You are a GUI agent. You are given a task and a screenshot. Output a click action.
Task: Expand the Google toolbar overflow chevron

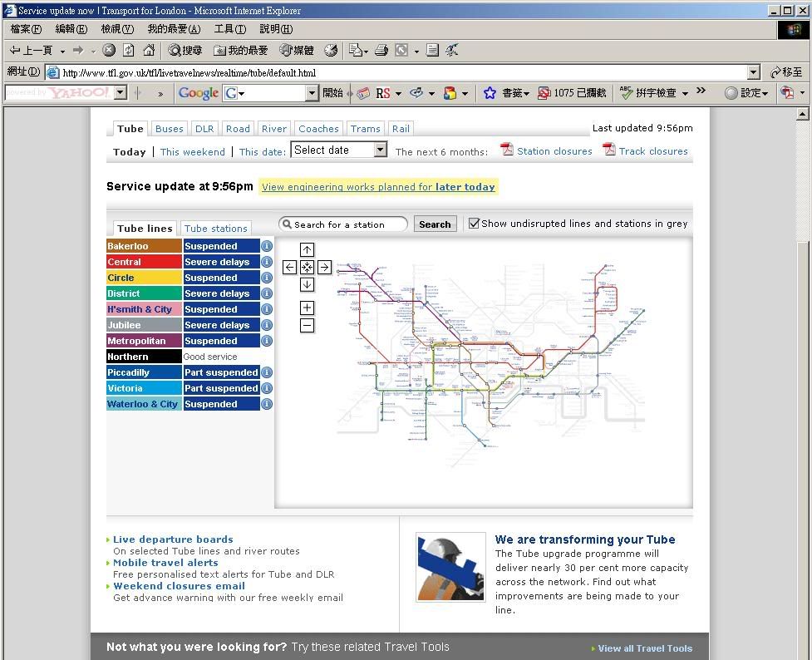(701, 91)
